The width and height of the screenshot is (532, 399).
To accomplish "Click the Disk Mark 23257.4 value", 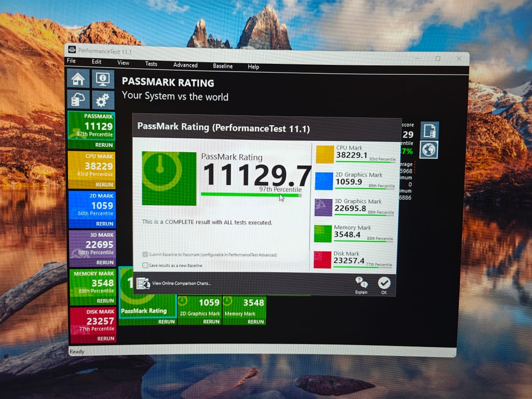I will coord(349,260).
